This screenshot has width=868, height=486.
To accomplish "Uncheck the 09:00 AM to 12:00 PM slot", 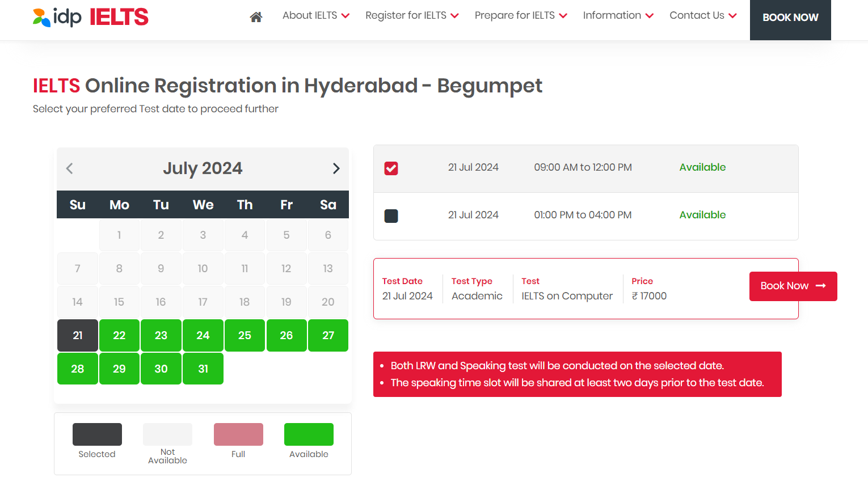I will click(x=391, y=168).
